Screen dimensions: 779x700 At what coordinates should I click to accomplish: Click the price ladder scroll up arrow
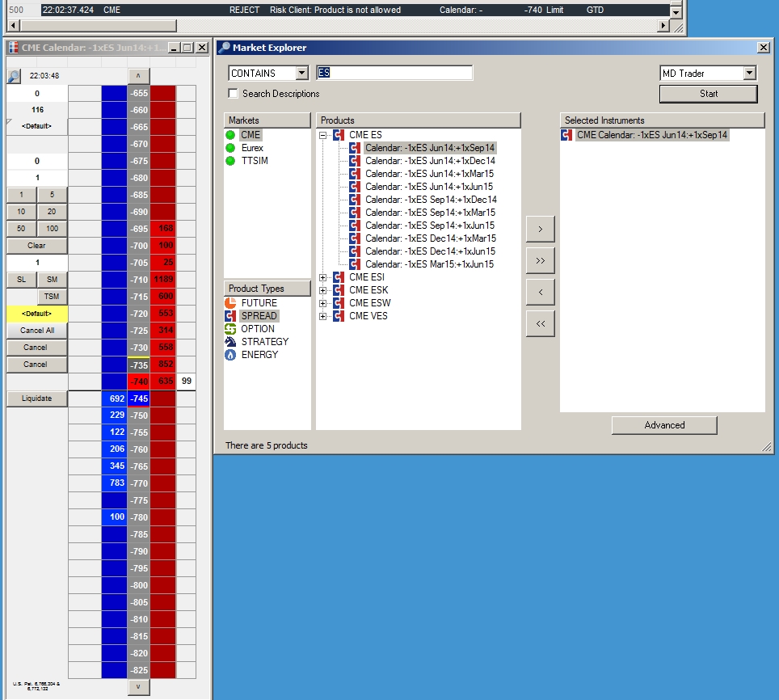[x=139, y=76]
